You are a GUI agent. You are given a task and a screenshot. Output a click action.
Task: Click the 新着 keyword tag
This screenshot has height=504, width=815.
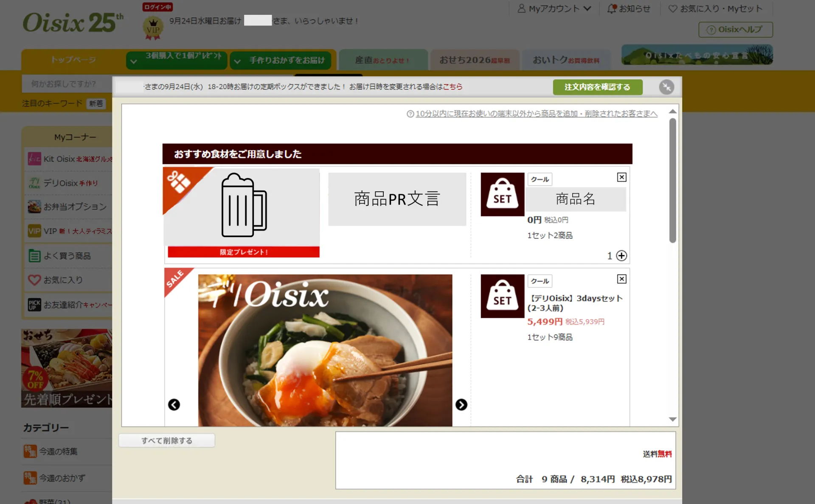(x=96, y=104)
